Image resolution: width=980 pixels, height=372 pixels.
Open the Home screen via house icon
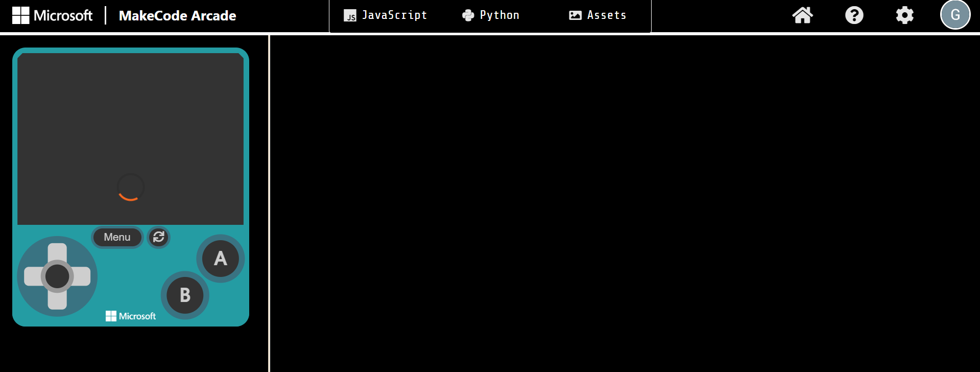(x=802, y=15)
